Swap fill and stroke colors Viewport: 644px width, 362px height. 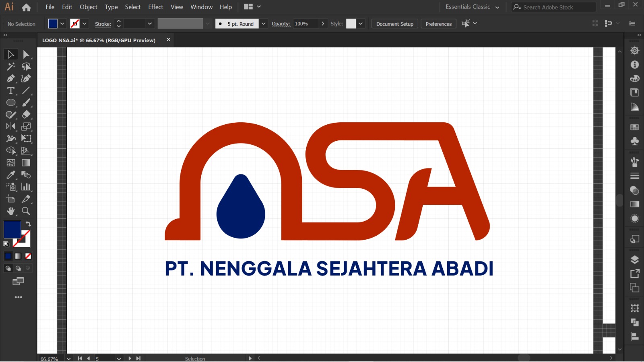(28, 224)
